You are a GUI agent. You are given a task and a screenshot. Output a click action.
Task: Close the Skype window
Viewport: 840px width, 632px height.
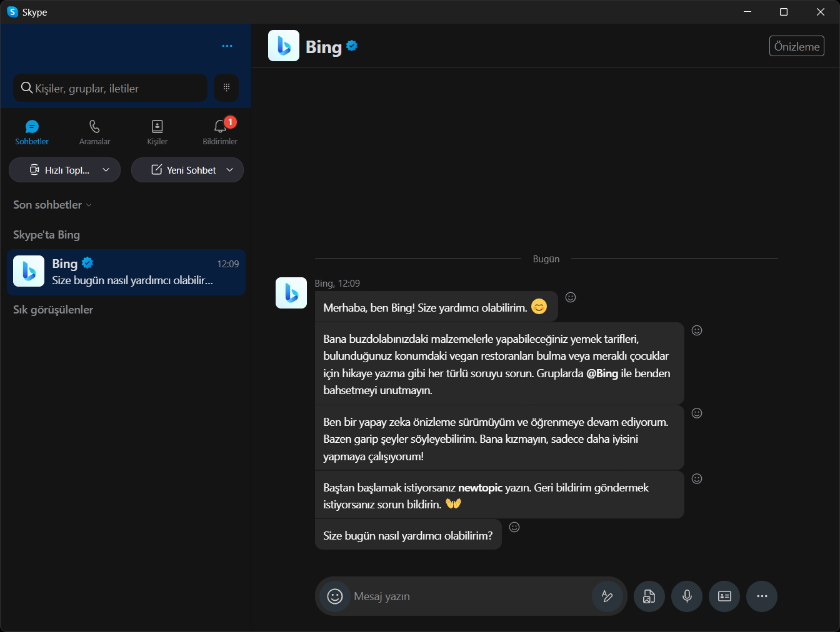coord(821,12)
